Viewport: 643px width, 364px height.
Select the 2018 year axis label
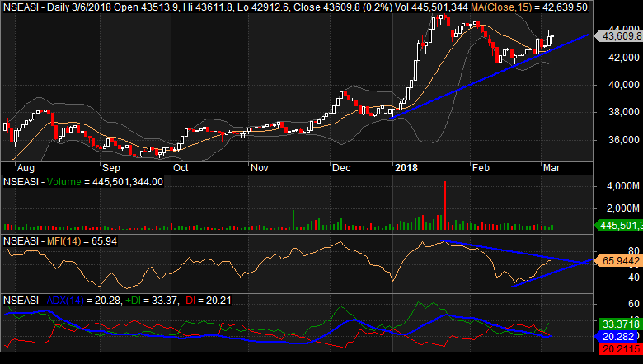click(x=406, y=168)
